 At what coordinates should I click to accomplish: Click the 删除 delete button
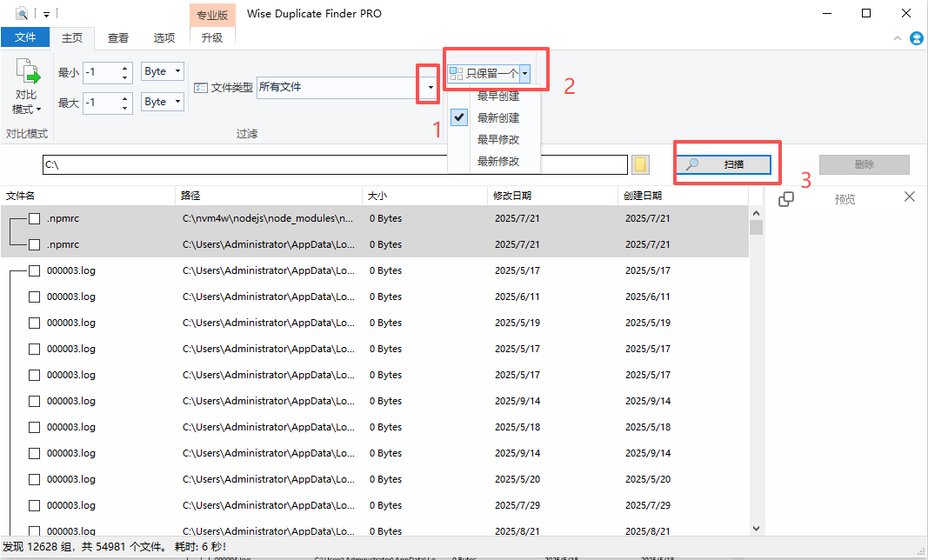click(x=865, y=164)
